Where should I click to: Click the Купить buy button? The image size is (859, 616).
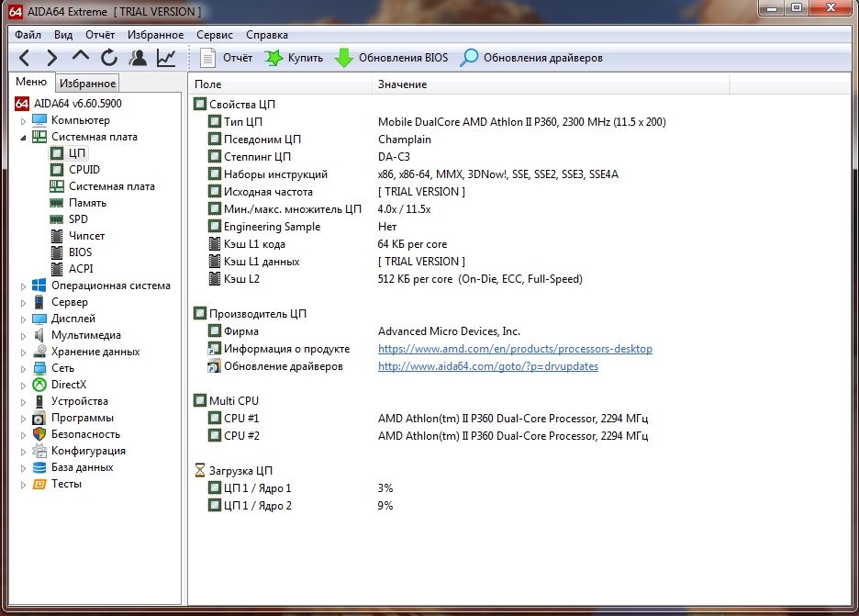pyautogui.click(x=294, y=58)
